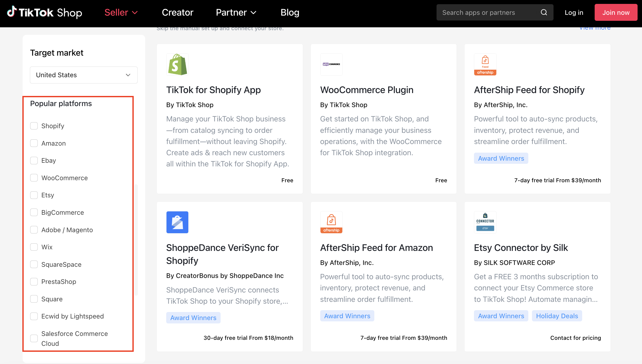
Task: Open the WooCommerce logo icon
Action: coord(331,64)
